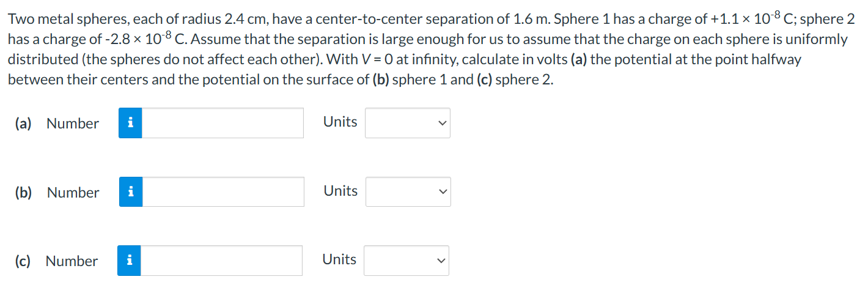Image resolution: width=868 pixels, height=282 pixels.
Task: Click the part (b) Number answer box
Action: [223, 192]
